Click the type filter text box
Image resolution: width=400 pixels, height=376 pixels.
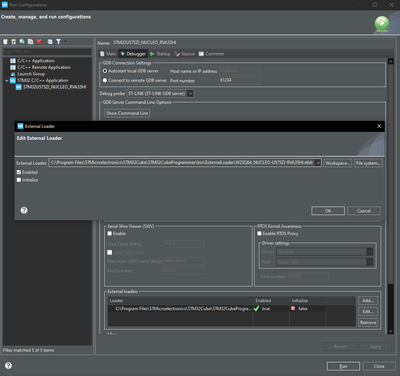click(47, 52)
